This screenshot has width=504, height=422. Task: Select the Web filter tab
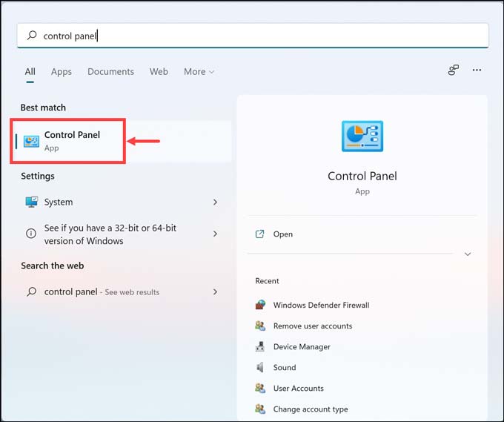tap(159, 72)
